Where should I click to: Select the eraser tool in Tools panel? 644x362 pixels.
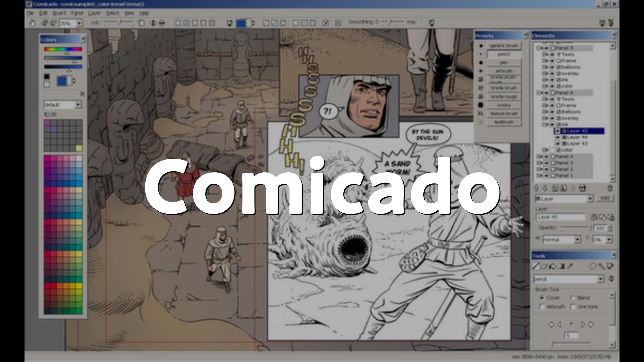point(544,267)
